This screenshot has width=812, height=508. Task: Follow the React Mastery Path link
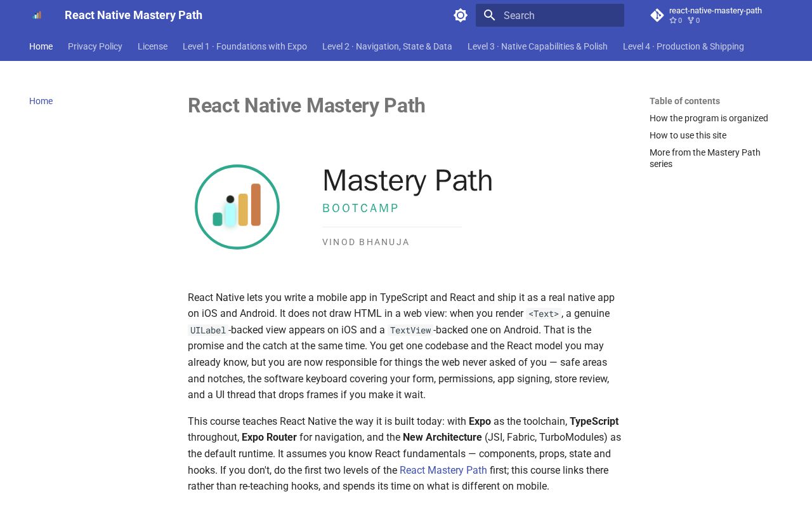[443, 471]
